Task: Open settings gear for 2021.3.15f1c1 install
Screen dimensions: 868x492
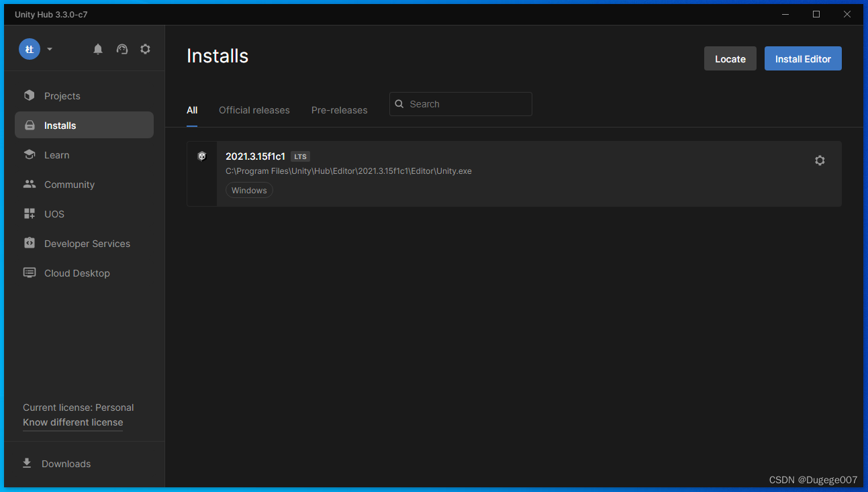Action: [820, 160]
